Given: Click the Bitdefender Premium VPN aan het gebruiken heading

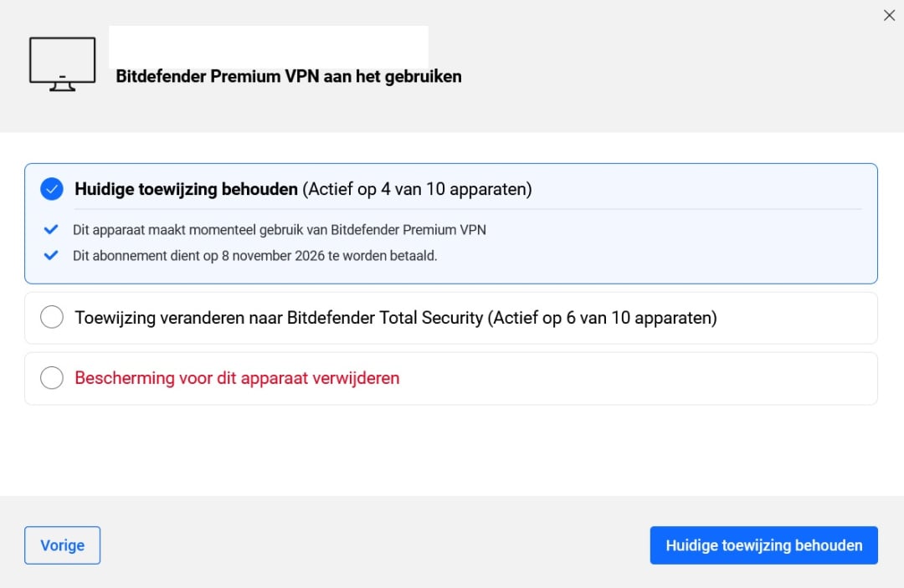Looking at the screenshot, I should point(288,77).
